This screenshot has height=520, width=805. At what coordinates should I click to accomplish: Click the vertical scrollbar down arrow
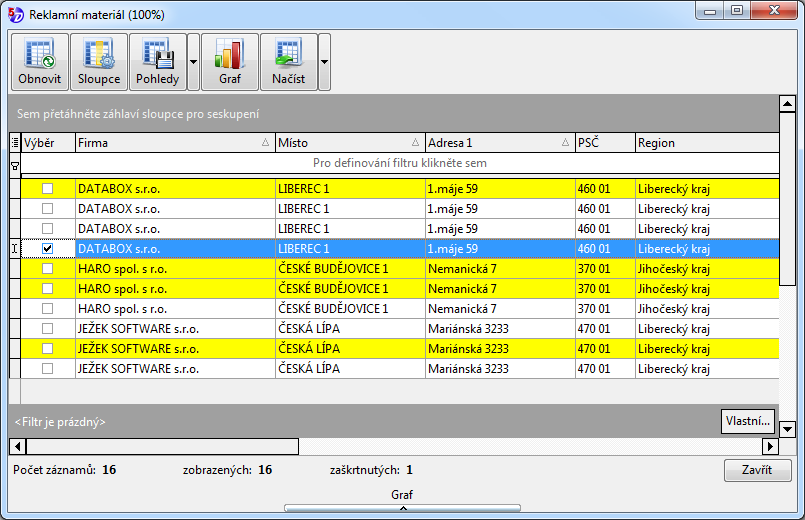point(787,429)
